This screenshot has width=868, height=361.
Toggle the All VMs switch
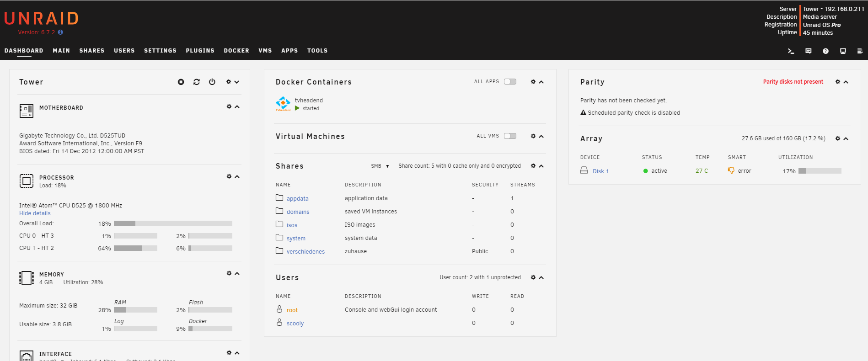(510, 136)
